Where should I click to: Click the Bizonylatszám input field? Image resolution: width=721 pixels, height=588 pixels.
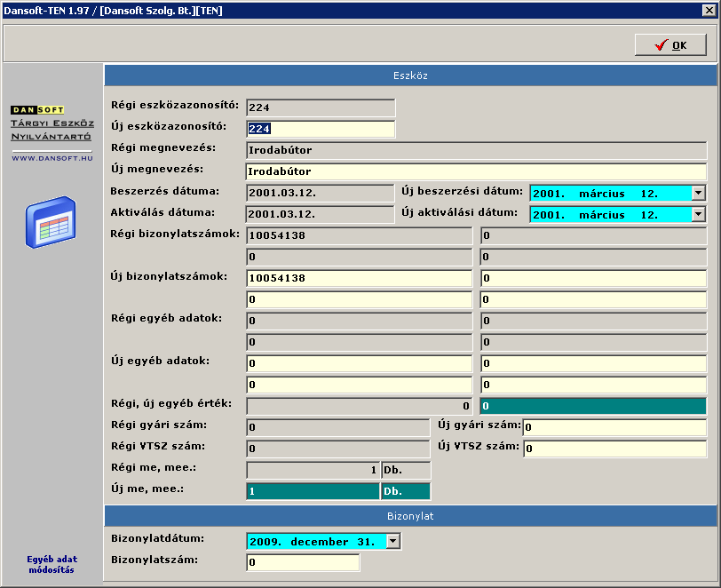(303, 562)
